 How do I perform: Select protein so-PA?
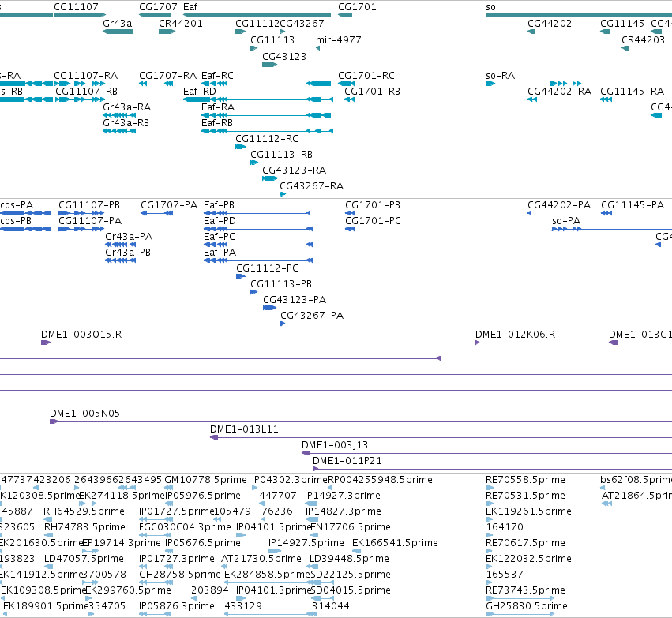[566, 221]
